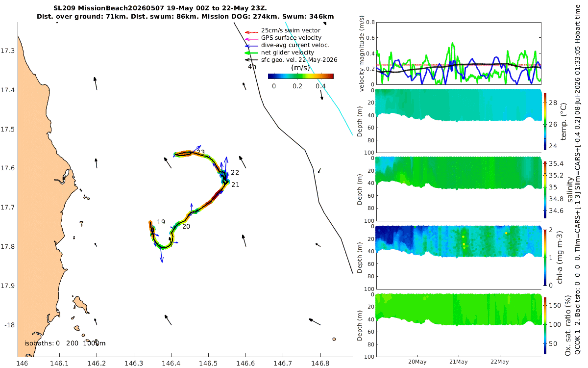
Task: Click the temperature depth section panel
Action: click(458, 121)
